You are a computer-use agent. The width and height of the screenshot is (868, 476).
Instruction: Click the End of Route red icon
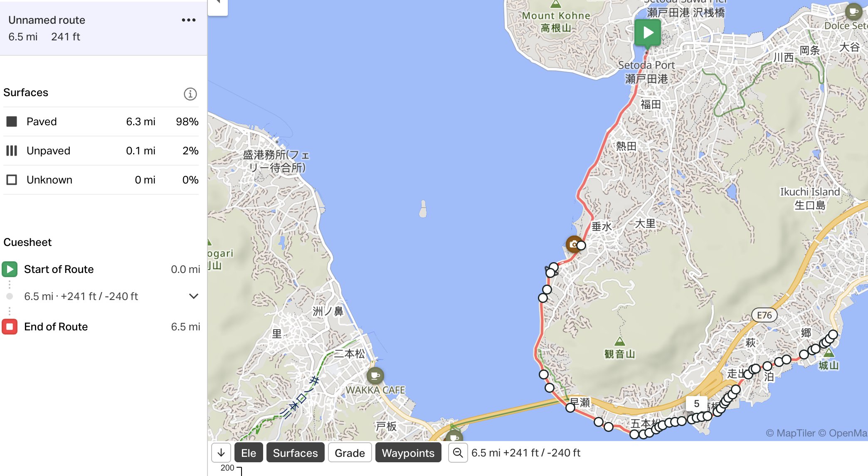[10, 327]
